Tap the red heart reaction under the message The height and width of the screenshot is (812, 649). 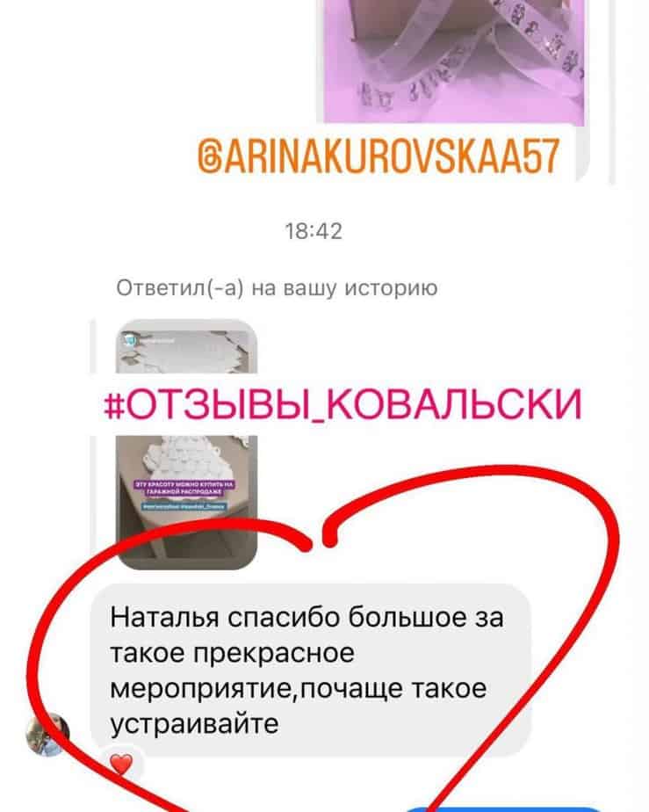point(121,765)
